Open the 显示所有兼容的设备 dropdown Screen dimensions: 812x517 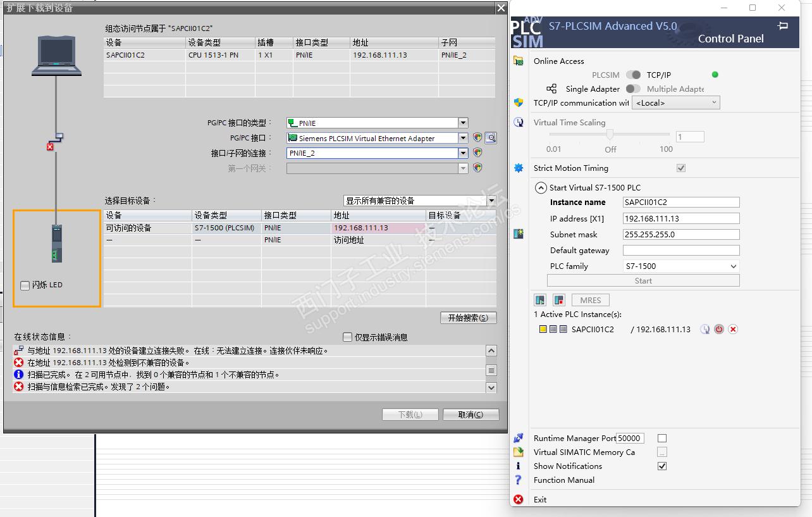point(491,201)
